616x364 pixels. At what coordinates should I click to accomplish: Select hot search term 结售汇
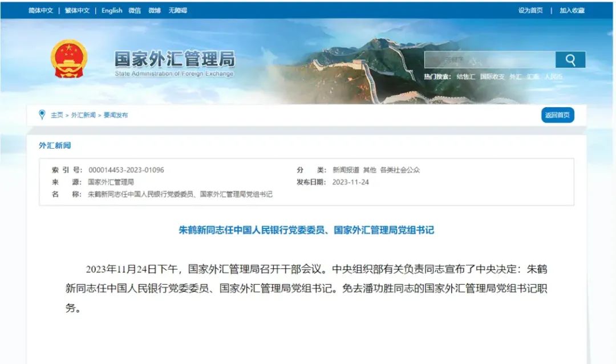[465, 76]
